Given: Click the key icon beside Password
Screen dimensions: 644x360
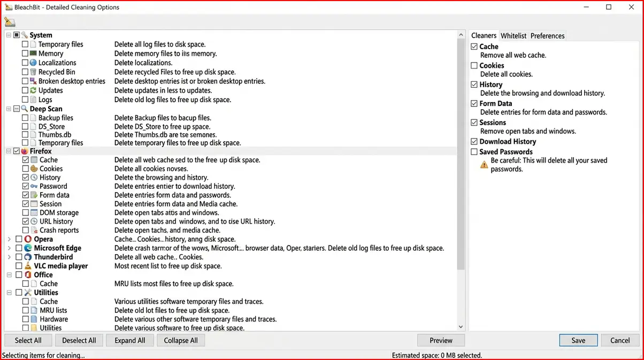Looking at the screenshot, I should 34,186.
